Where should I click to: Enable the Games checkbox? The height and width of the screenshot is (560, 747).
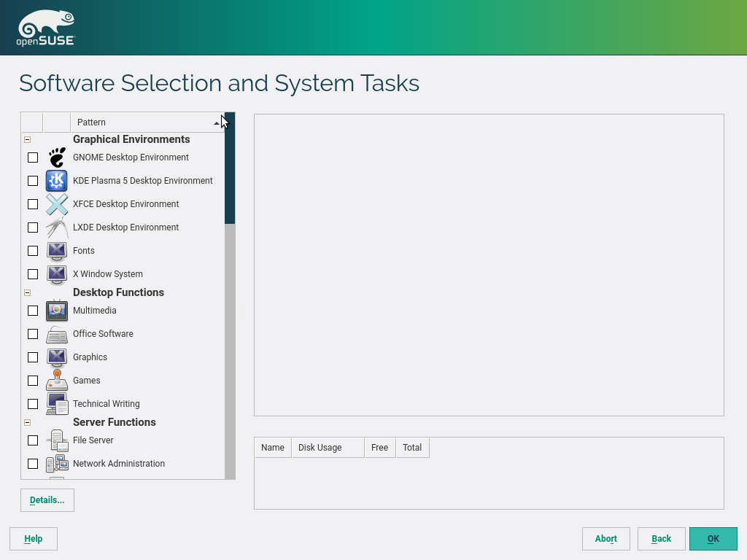pos(33,381)
